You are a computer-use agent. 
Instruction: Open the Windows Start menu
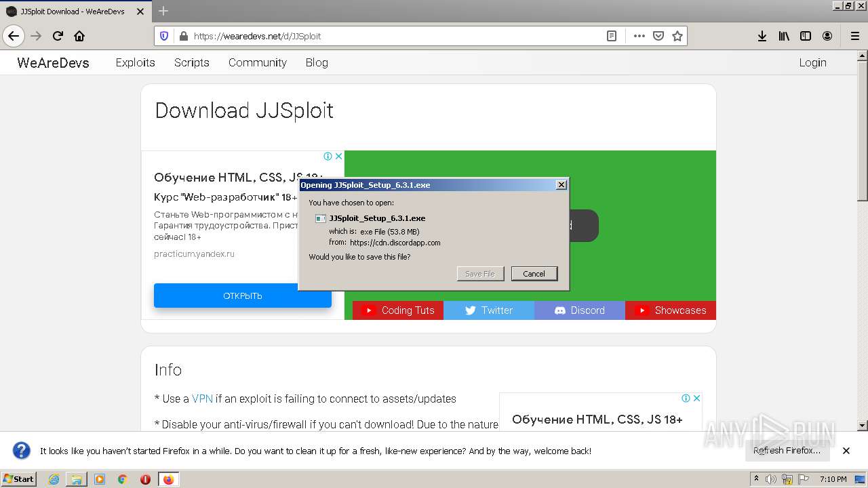coord(19,479)
